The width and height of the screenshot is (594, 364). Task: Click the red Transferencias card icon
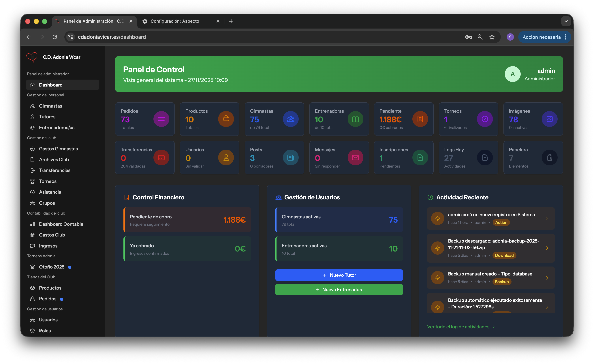click(x=161, y=158)
